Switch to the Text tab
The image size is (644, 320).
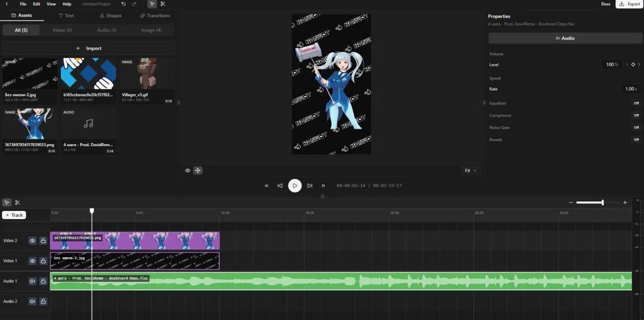pyautogui.click(x=66, y=16)
